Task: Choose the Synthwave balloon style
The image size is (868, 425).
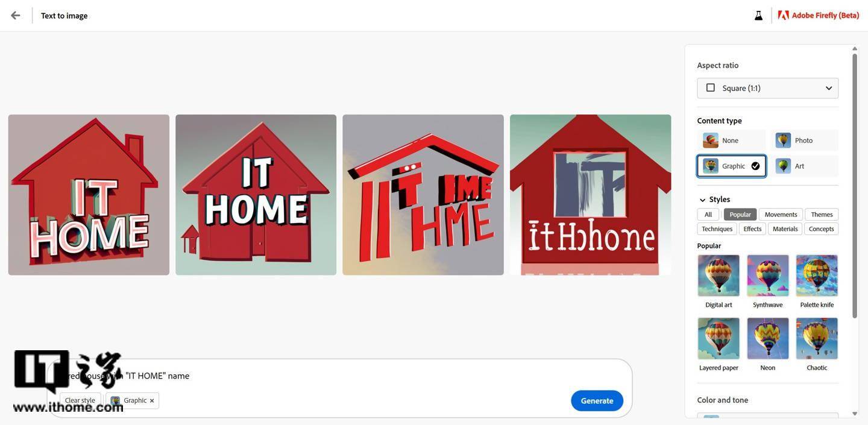Action: pyautogui.click(x=768, y=275)
